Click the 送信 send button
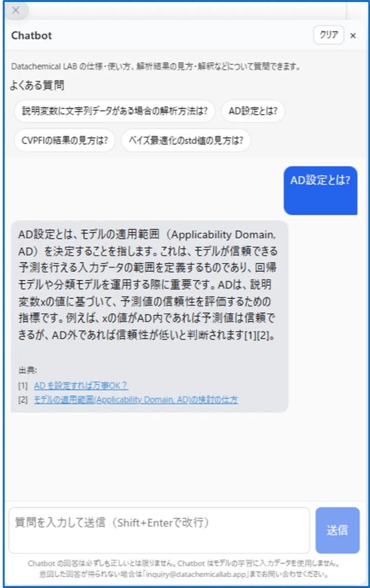The width and height of the screenshot is (370, 588). tap(338, 530)
